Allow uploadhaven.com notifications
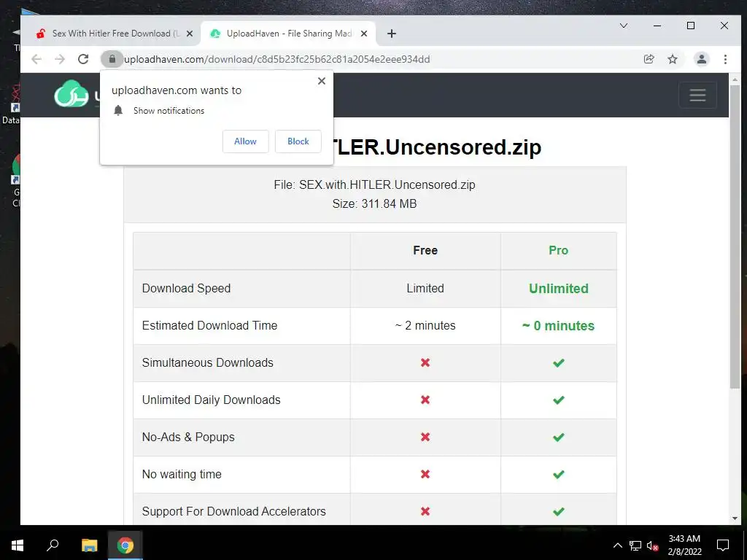 [x=245, y=141]
